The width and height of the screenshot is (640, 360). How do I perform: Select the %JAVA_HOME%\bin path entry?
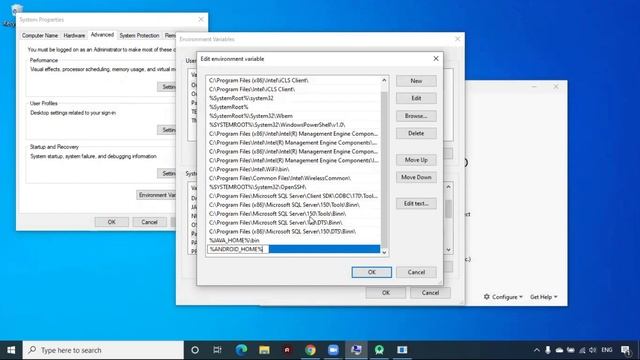point(293,240)
